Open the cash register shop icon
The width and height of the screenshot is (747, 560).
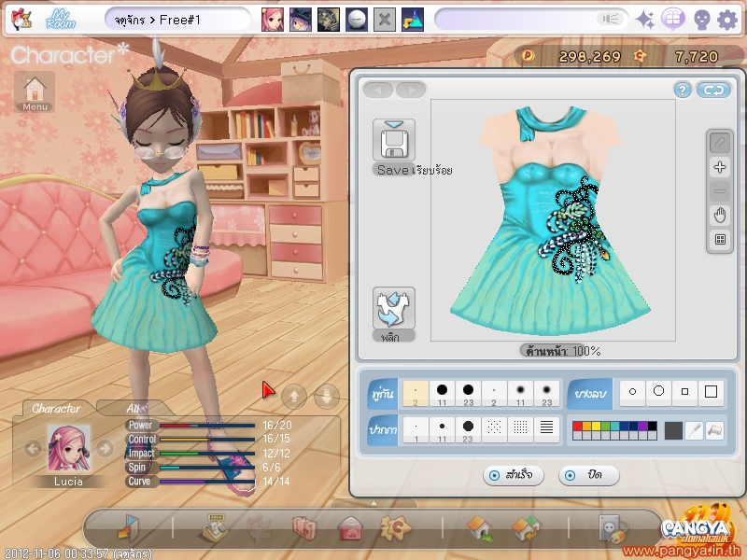tap(216, 528)
